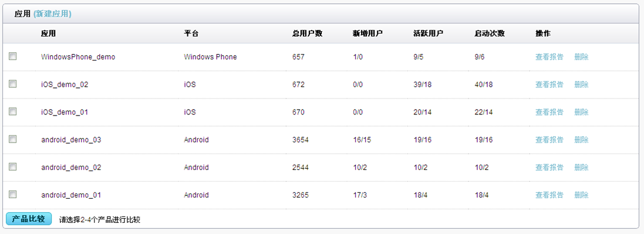Open 查看报告 for android_demo_02
This screenshot has height=234, width=644.
point(549,168)
